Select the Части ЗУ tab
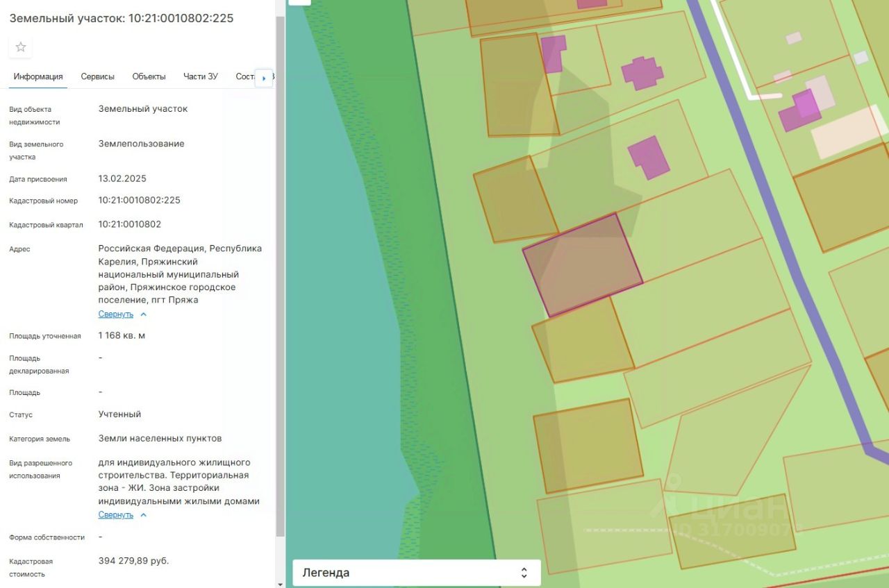The image size is (889, 588). 201,76
